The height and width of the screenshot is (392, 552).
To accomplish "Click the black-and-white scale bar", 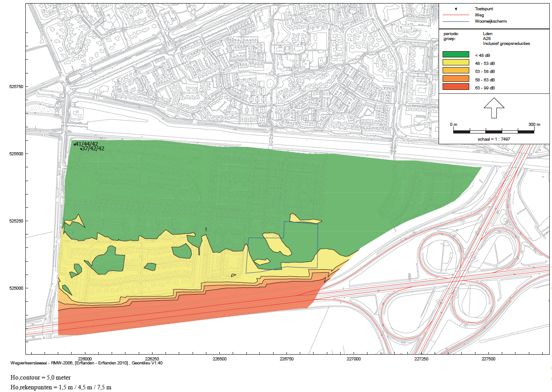I will (x=494, y=131).
